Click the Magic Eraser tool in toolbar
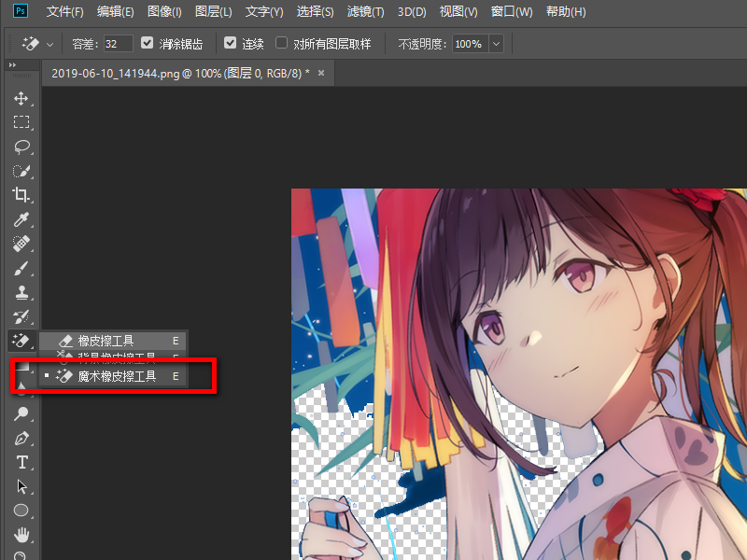 pyautogui.click(x=21, y=341)
